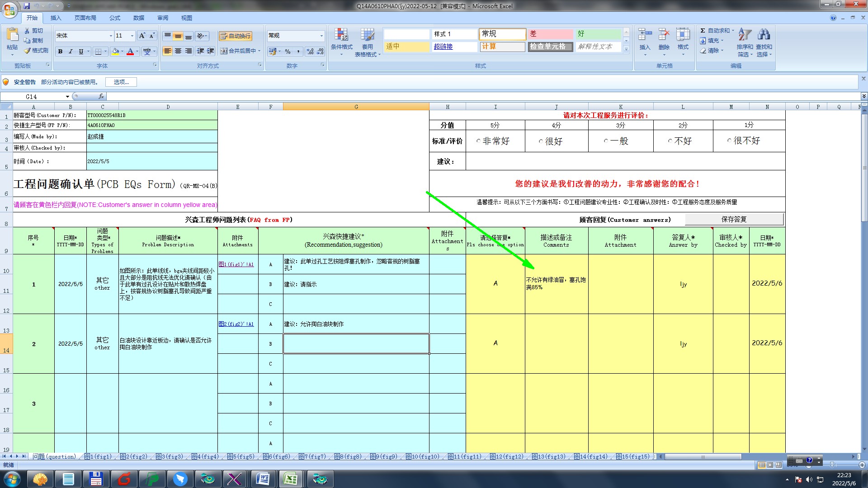This screenshot has height=488, width=868.
Task: Switch to the 插入 ribbon tab
Action: (56, 18)
